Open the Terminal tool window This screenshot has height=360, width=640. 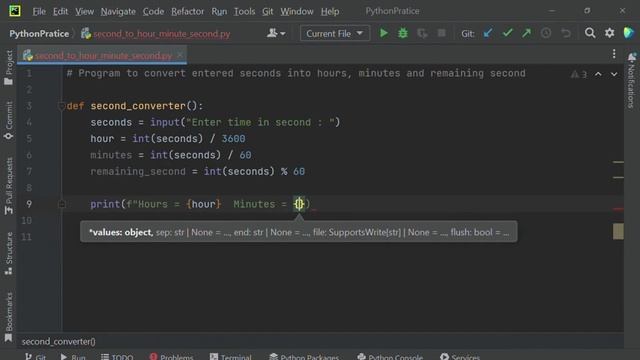231,357
